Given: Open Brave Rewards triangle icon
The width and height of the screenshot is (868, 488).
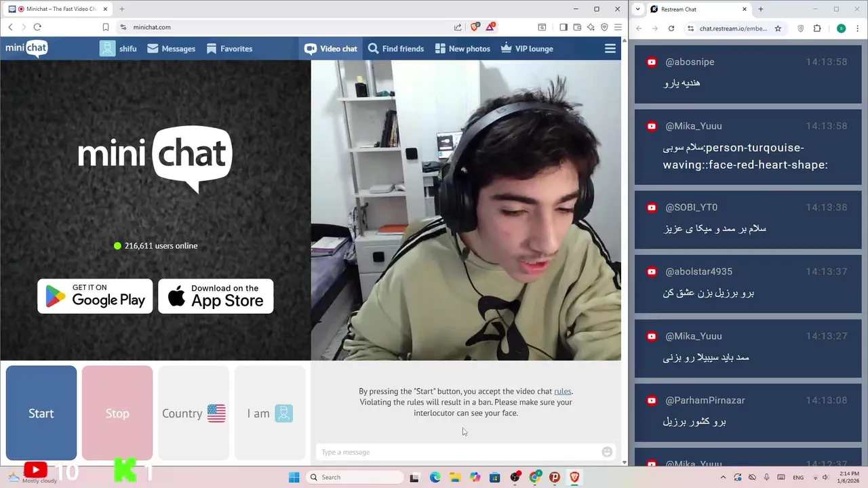Looking at the screenshot, I should coord(490,27).
